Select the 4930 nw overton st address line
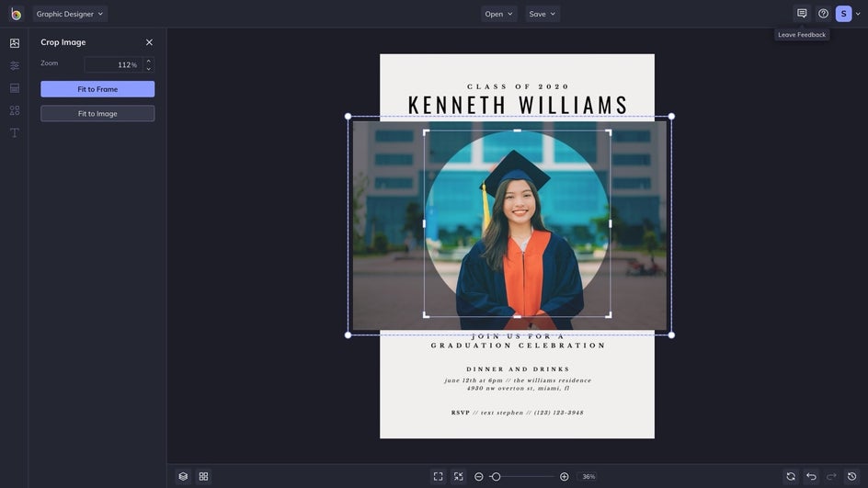868x488 pixels. point(518,389)
